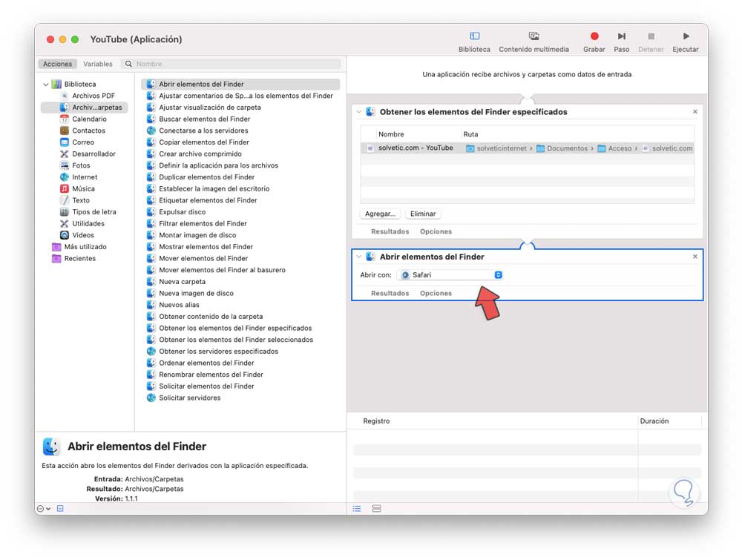Click the Registro log column header
742x560 pixels.
coord(377,421)
